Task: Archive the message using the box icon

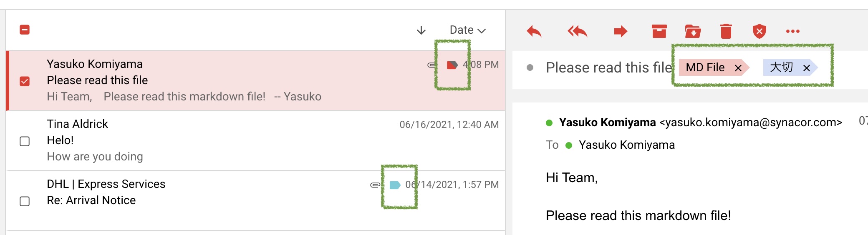Action: pos(659,31)
